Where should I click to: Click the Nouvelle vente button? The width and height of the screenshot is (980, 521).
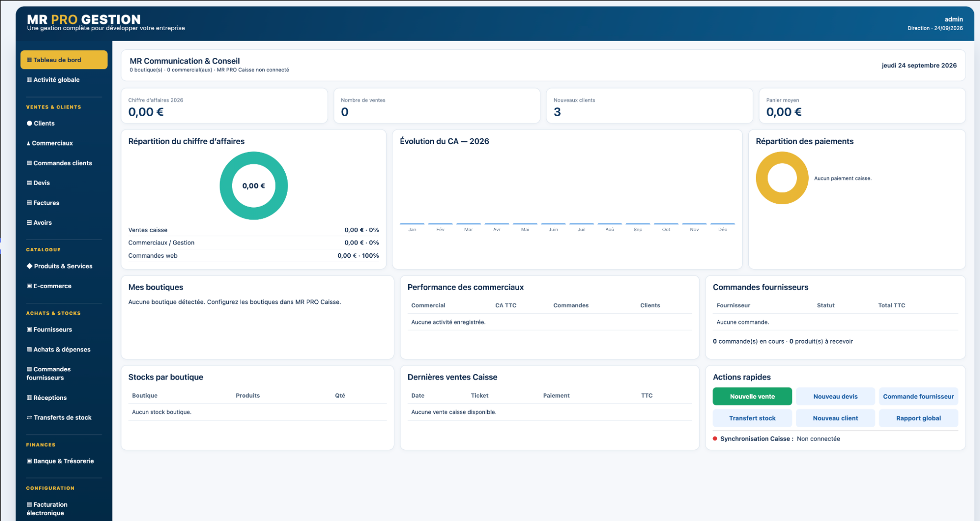click(x=752, y=396)
